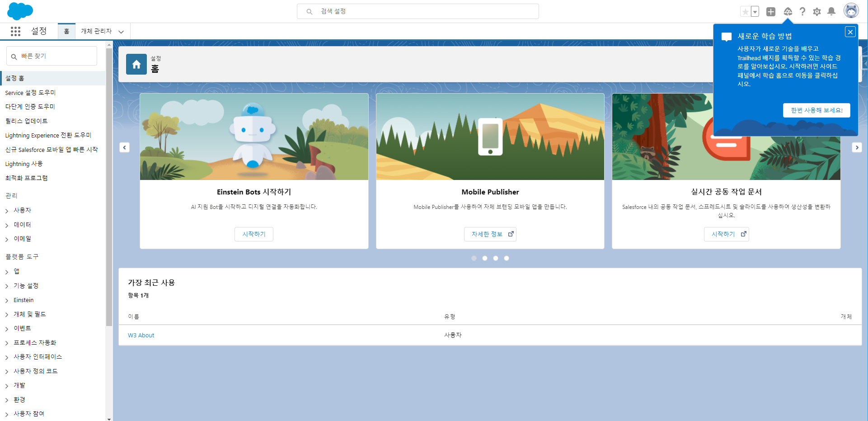
Task: Open the user profile avatar
Action: (x=851, y=11)
